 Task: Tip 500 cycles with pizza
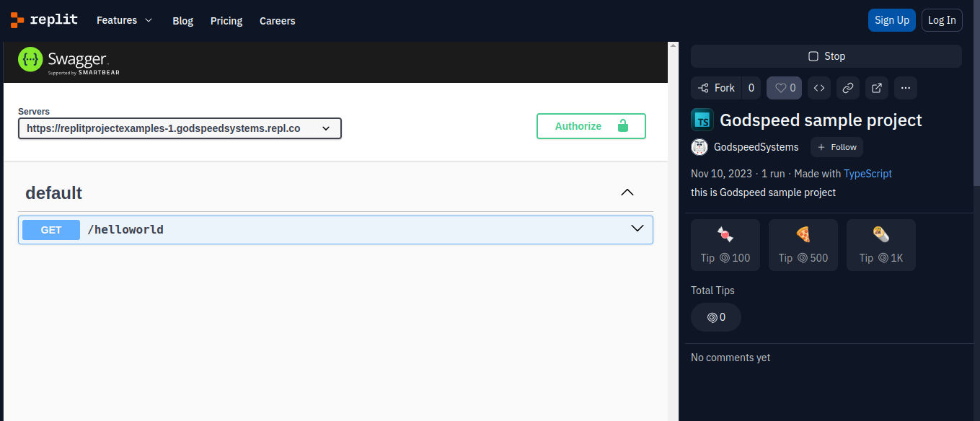(803, 245)
